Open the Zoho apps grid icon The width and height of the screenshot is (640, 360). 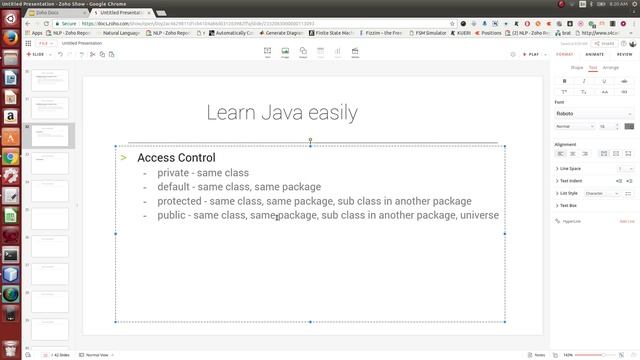(x=28, y=43)
